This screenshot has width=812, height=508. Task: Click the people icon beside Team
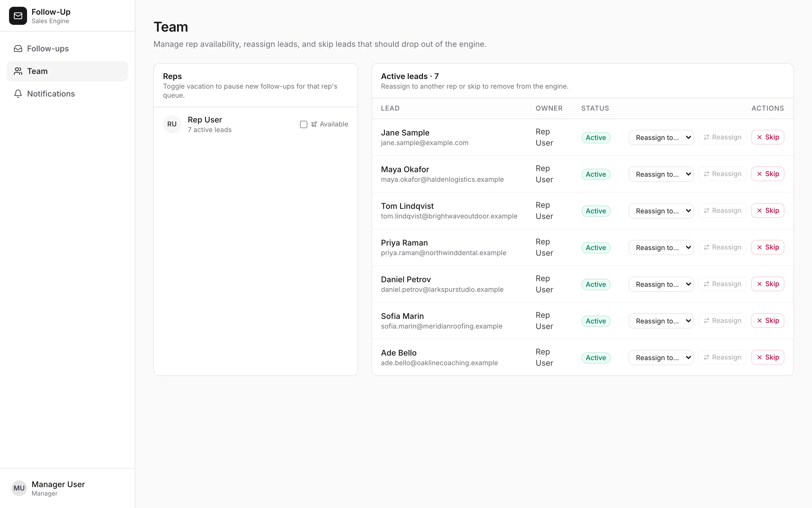pos(18,71)
